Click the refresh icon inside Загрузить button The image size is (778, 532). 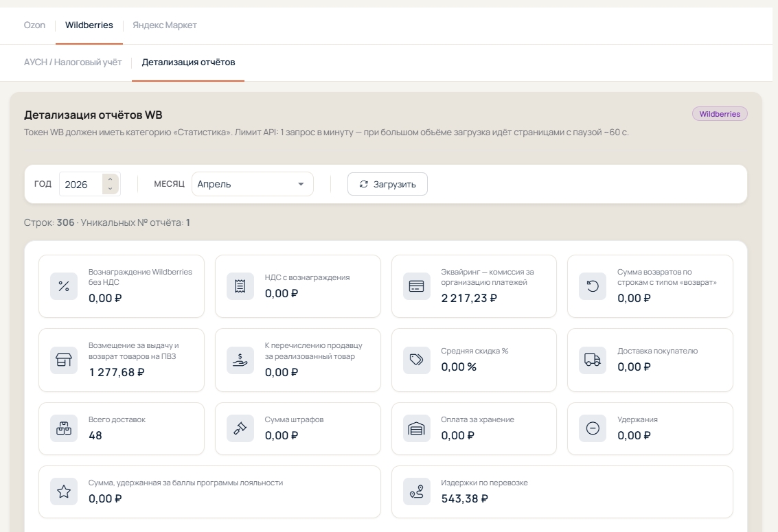click(364, 184)
